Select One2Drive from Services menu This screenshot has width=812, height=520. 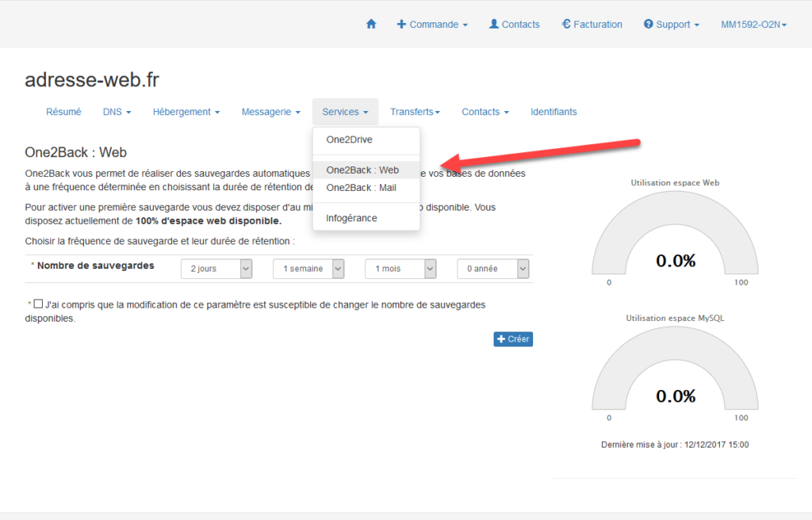pyautogui.click(x=366, y=140)
